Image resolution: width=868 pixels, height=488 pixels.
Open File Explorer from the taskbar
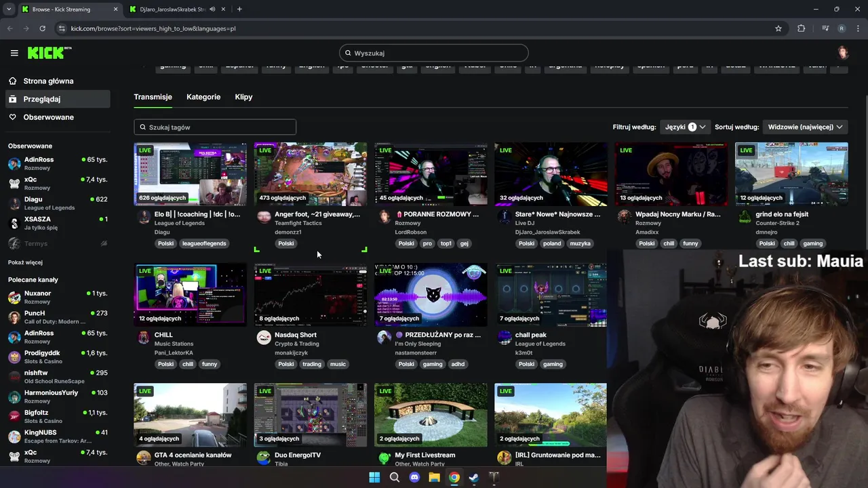[x=434, y=478]
